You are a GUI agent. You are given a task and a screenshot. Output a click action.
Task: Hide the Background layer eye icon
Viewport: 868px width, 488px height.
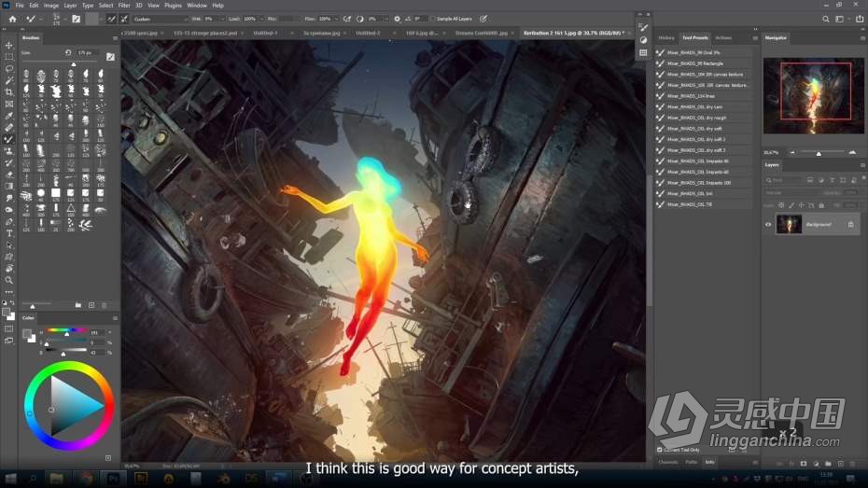click(768, 225)
